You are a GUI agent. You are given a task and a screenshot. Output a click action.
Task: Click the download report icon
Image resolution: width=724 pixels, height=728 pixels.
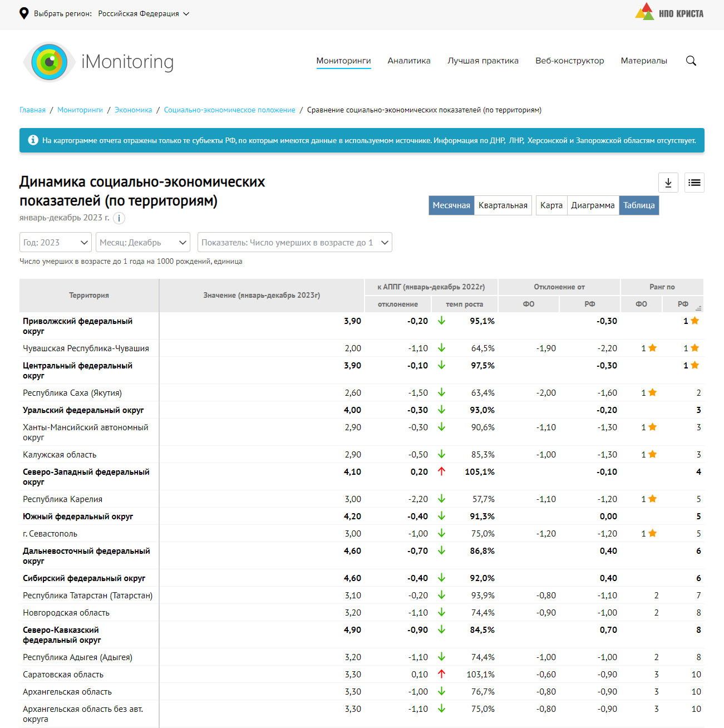click(x=668, y=183)
